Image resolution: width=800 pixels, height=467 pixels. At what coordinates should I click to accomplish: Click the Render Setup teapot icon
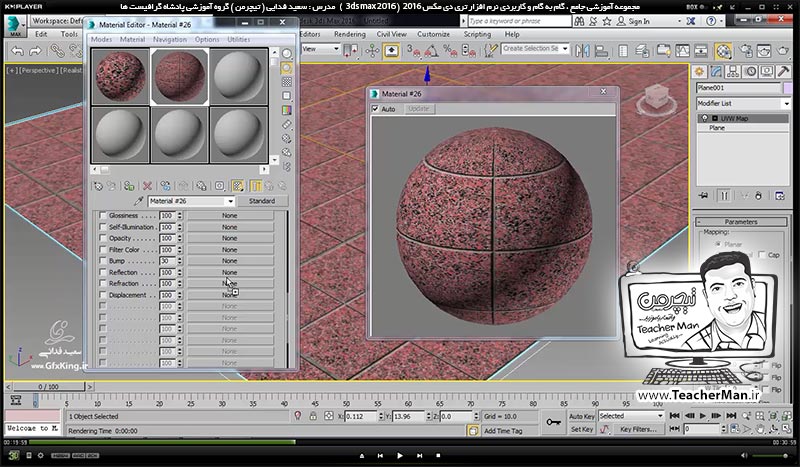[746, 51]
